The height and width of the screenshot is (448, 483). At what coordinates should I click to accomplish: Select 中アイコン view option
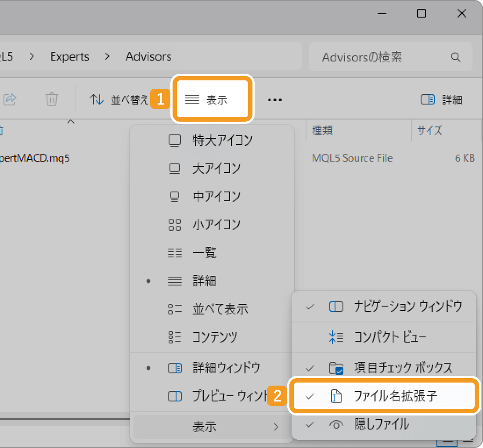212,197
